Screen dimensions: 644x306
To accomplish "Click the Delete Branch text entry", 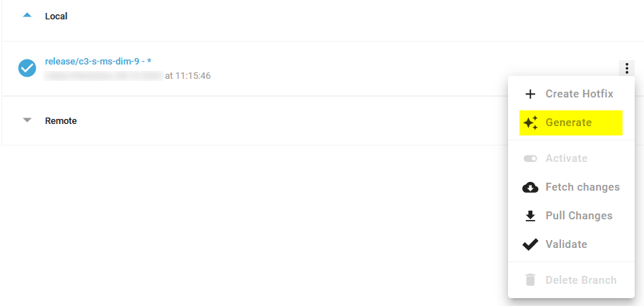I will (581, 280).
